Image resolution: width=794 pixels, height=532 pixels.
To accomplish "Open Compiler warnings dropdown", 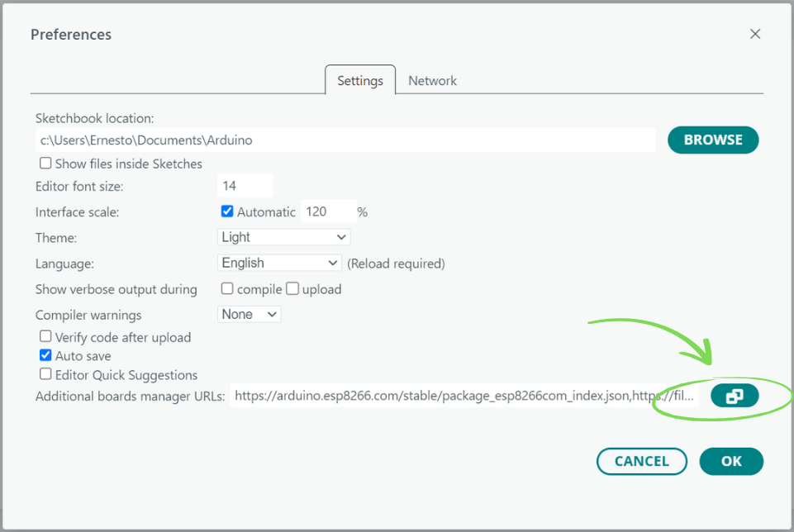I will pos(249,315).
